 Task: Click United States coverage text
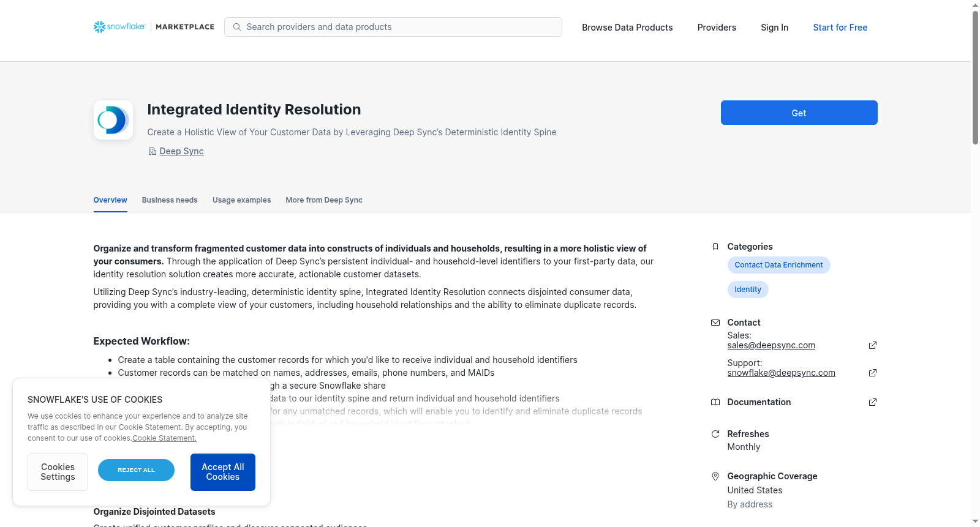pyautogui.click(x=755, y=490)
